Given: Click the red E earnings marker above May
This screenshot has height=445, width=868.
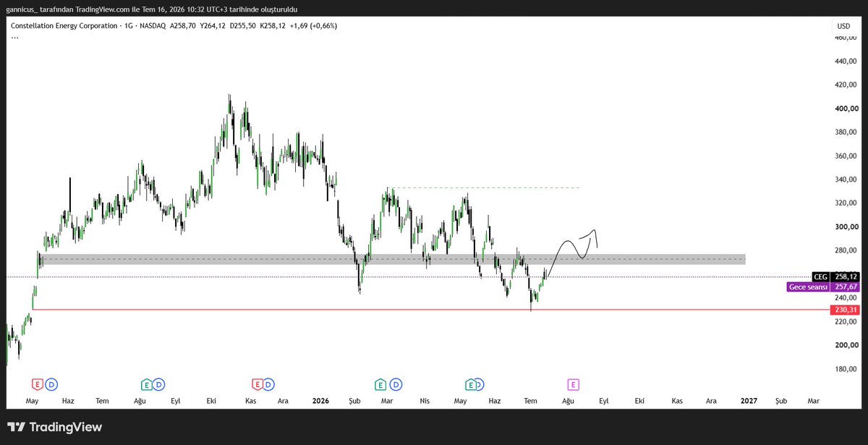Looking at the screenshot, I should click(x=38, y=383).
